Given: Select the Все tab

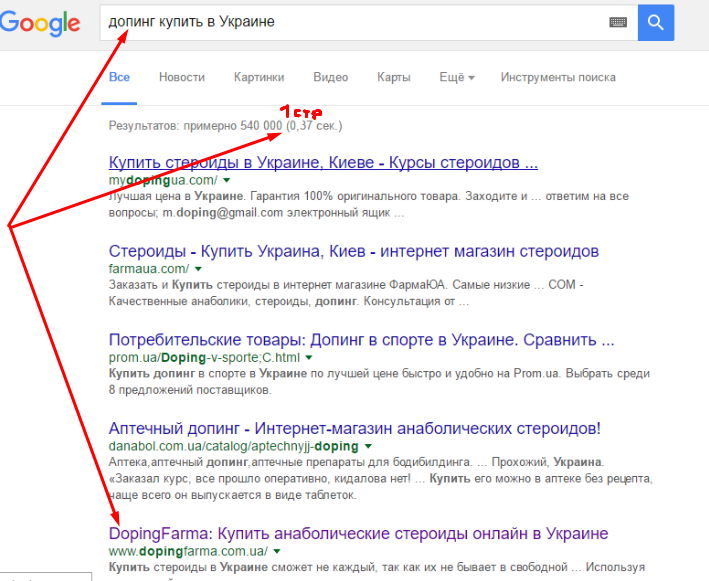Looking at the screenshot, I should (x=119, y=77).
